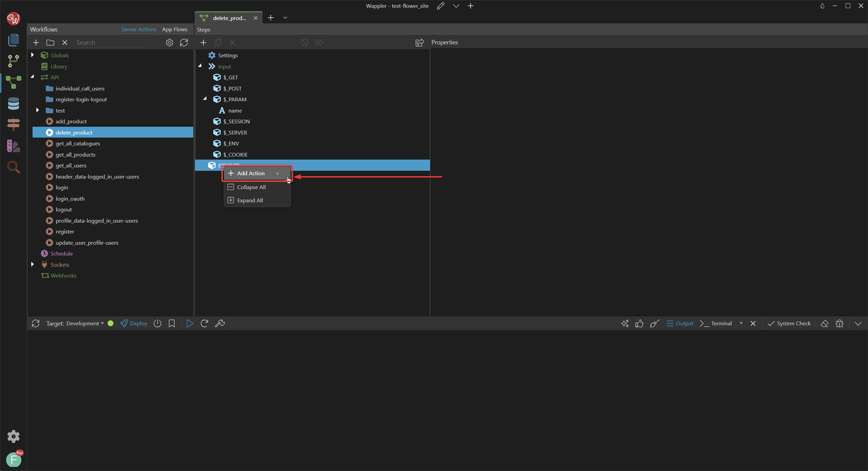Click the bookmark icon in bottom bar
Screen dimensions: 868x471
pyautogui.click(x=172, y=324)
